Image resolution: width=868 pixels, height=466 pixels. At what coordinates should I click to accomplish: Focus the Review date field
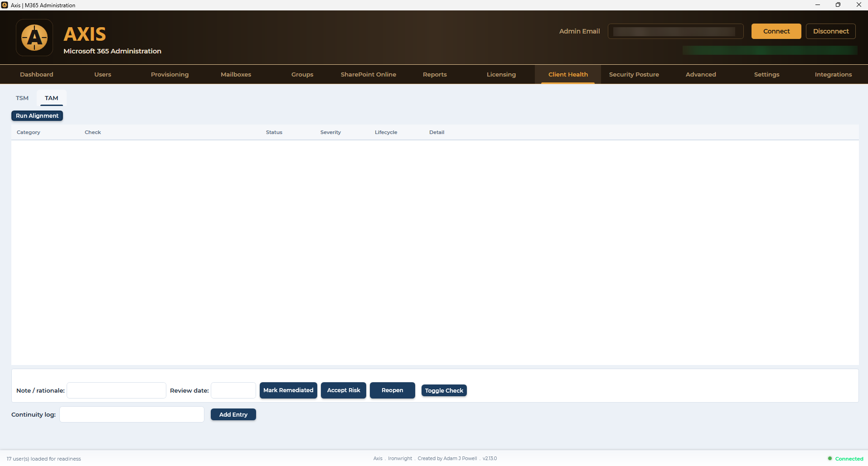(233, 390)
